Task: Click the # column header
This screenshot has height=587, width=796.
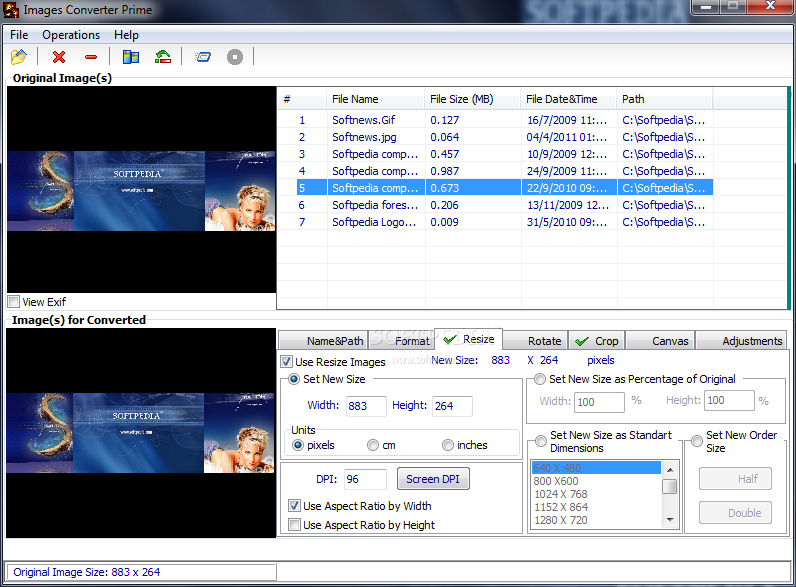Action: click(x=302, y=99)
